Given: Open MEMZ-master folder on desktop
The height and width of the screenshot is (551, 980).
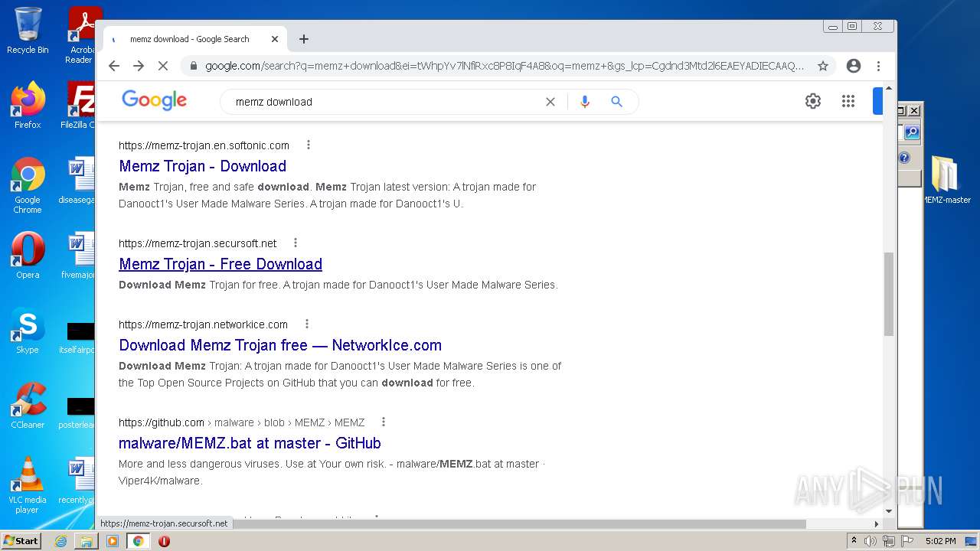Looking at the screenshot, I should 946,180.
